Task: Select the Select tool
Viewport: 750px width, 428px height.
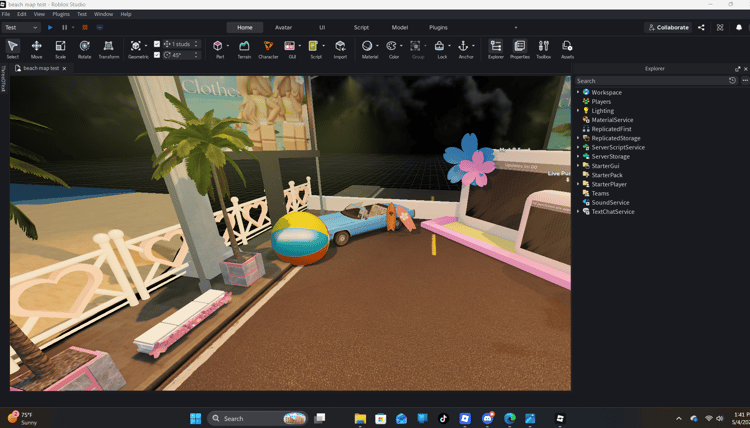Action: tap(13, 49)
